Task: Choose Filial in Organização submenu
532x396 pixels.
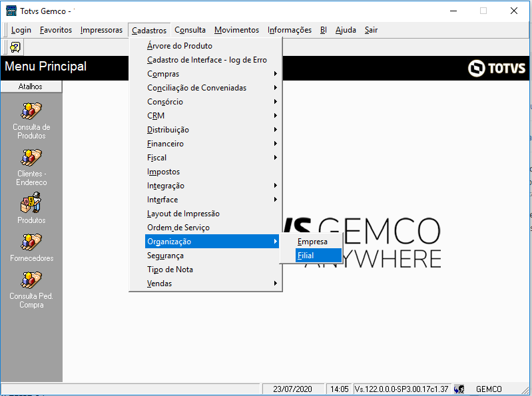Action: [x=318, y=256]
